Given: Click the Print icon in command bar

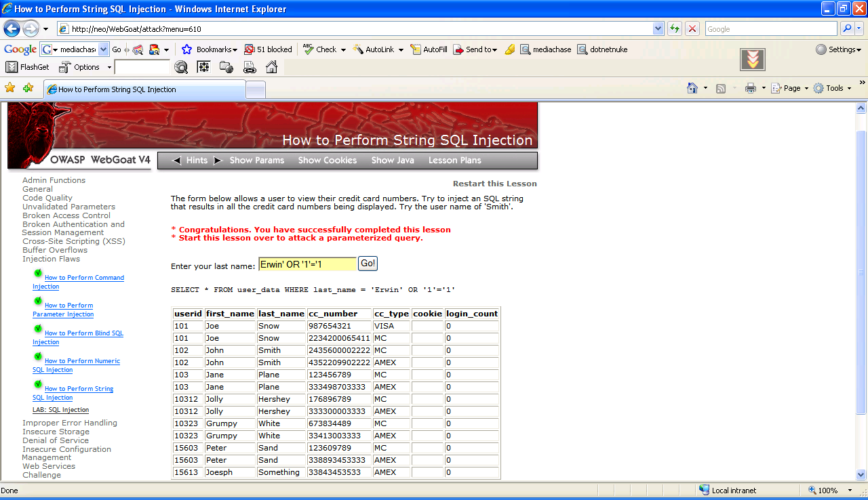Looking at the screenshot, I should click(x=750, y=88).
